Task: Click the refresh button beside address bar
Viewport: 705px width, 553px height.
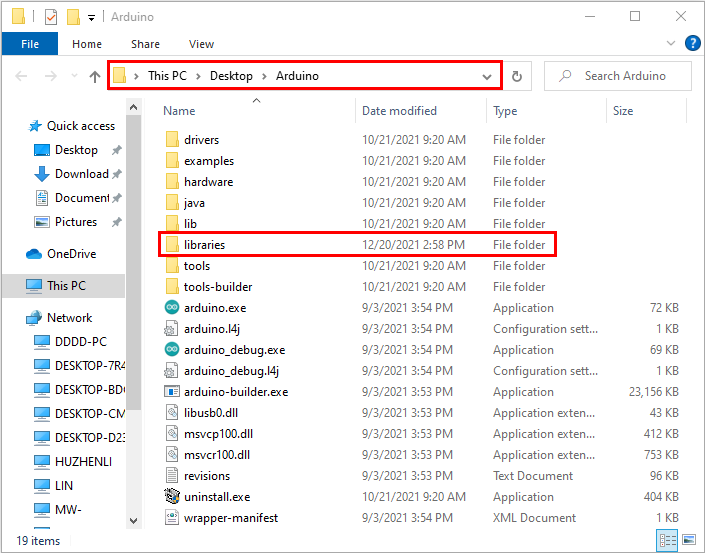Action: [517, 76]
